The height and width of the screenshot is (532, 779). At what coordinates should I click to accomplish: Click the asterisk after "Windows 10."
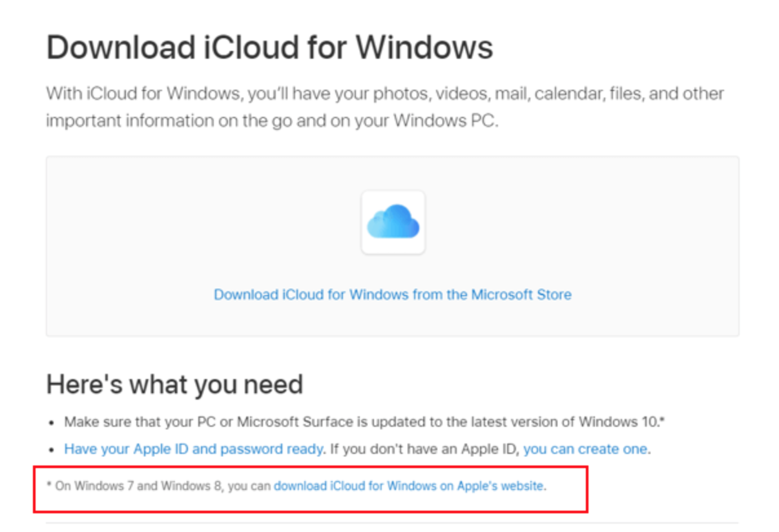pos(663,420)
